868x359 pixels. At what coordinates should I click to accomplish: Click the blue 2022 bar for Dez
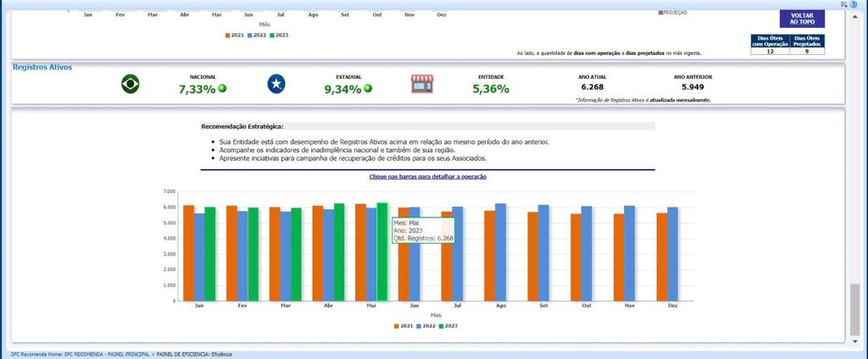point(672,254)
